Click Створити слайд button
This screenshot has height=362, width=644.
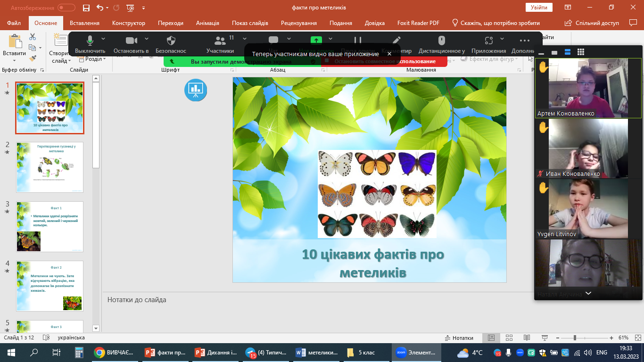(x=60, y=49)
